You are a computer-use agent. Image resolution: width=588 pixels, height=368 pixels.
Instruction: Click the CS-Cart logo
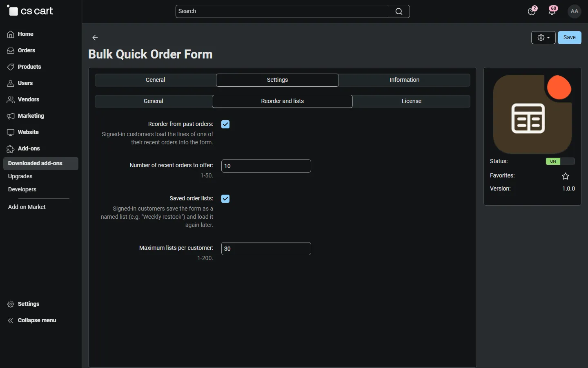(30, 11)
